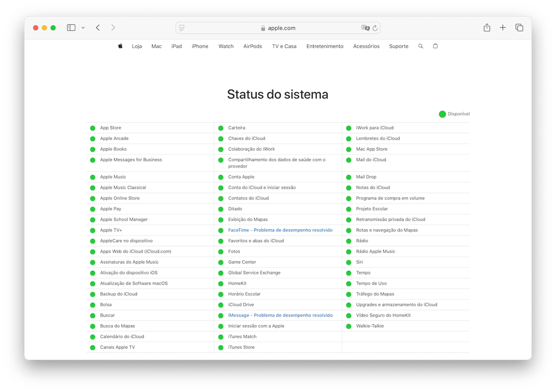Click the status dot beside iCloud Drive
556x392 pixels.
pyautogui.click(x=220, y=305)
